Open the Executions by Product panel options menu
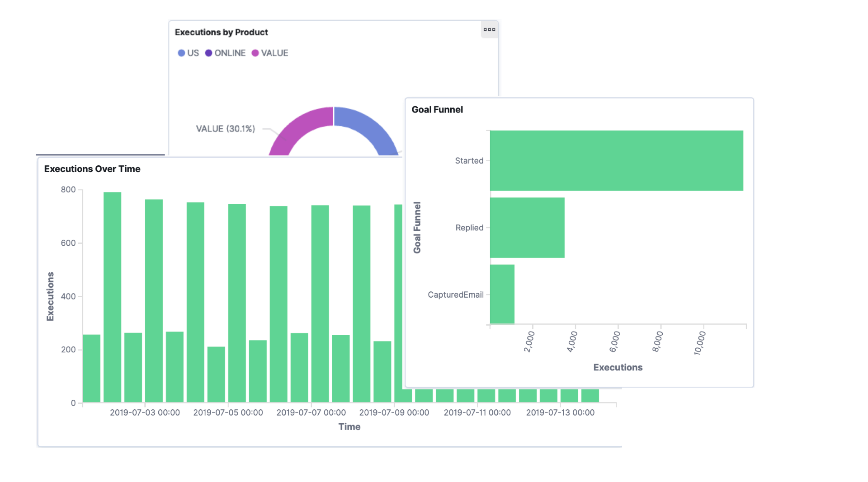This screenshot has width=868, height=482. click(x=489, y=30)
